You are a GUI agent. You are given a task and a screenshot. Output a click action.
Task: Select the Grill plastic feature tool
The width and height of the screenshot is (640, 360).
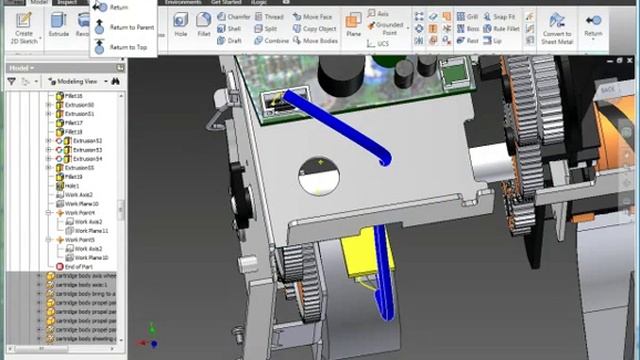coord(467,17)
